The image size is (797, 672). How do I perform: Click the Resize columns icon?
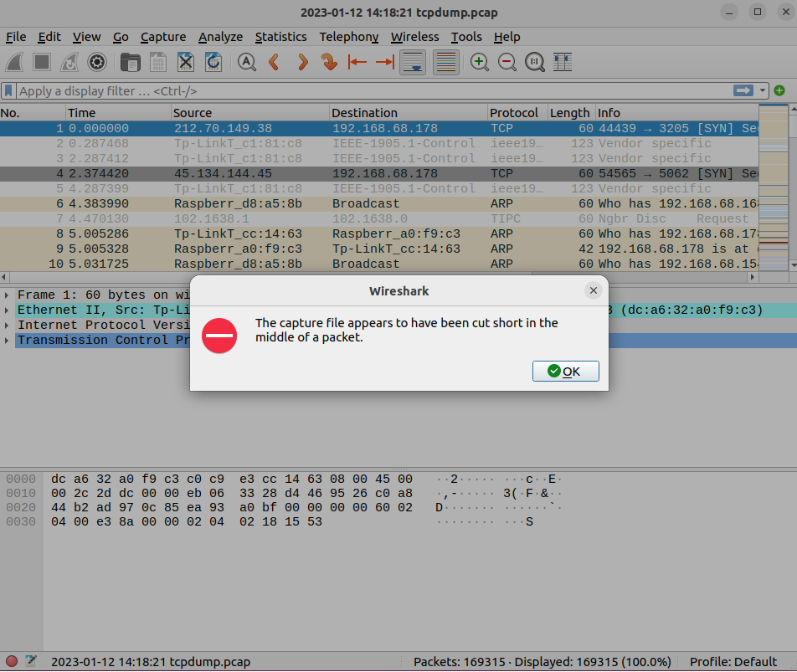tap(563, 62)
